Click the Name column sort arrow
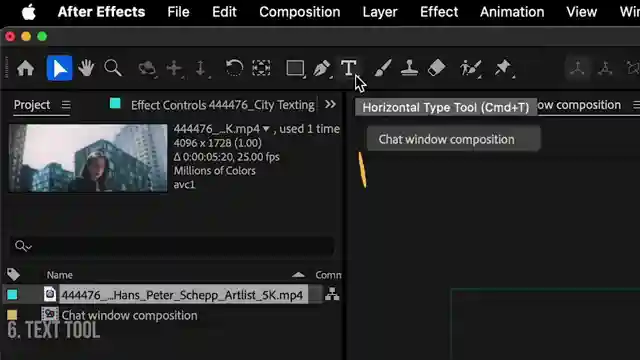This screenshot has width=640, height=360. point(298,275)
